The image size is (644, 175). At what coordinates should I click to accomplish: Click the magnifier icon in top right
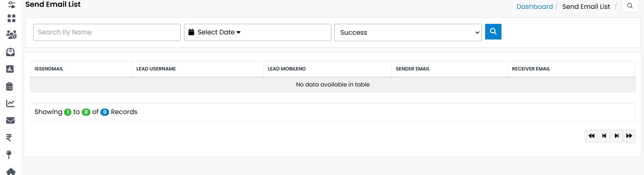[x=630, y=6]
